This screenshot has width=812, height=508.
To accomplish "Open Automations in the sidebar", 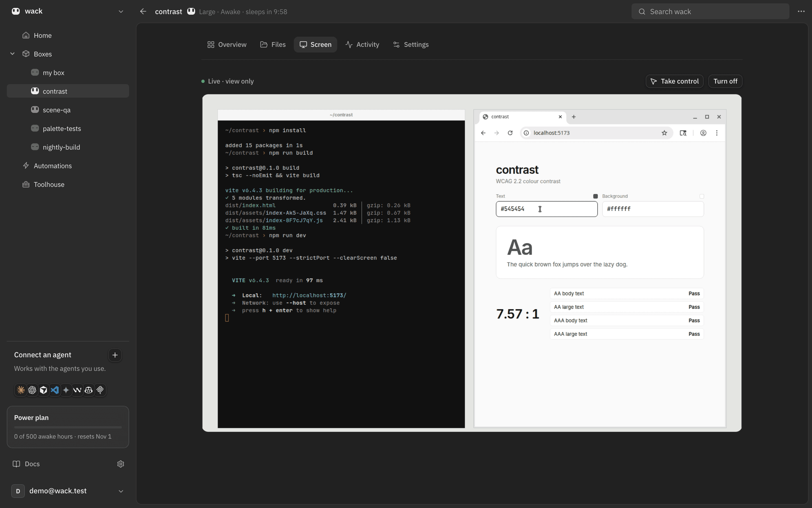I will point(68,166).
